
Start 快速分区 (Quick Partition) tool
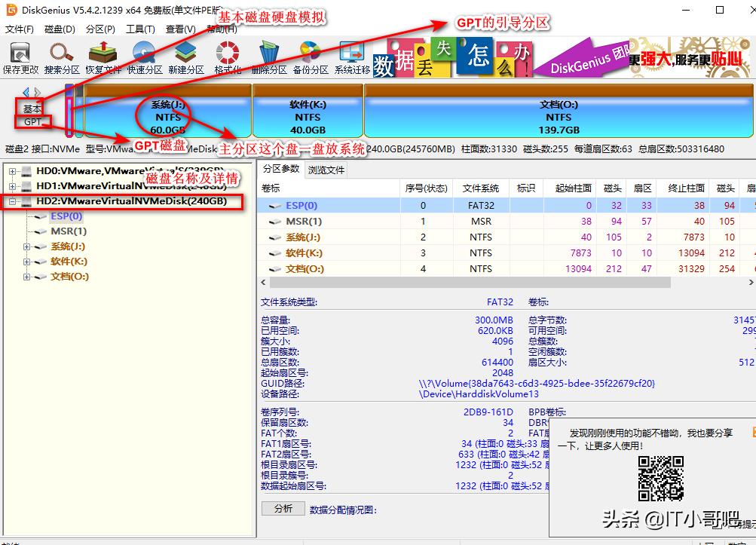tap(143, 57)
